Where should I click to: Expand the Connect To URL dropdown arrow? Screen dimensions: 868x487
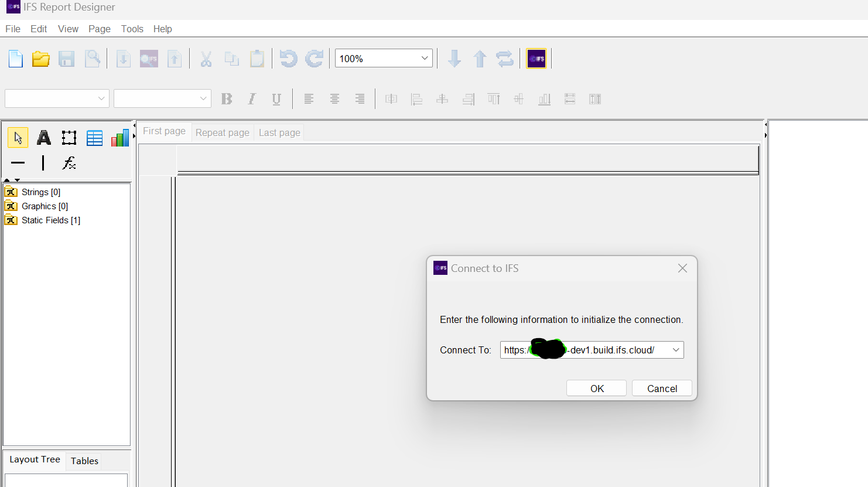tap(675, 350)
